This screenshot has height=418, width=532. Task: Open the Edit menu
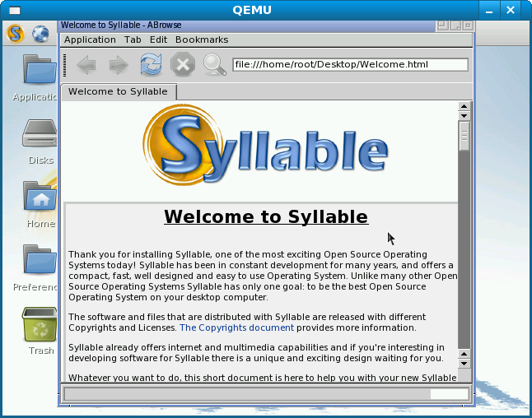158,39
